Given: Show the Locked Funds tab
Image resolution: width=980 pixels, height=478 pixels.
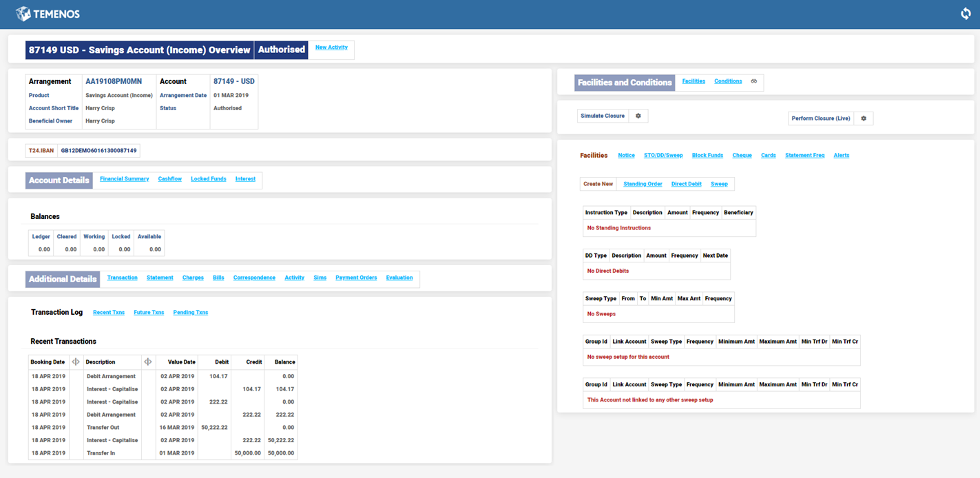Looking at the screenshot, I should (x=208, y=179).
